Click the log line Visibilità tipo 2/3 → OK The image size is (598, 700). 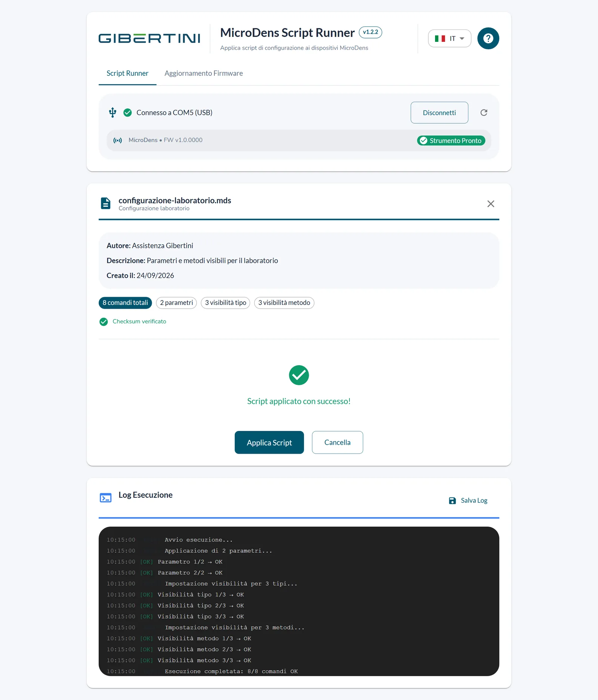pyautogui.click(x=201, y=605)
